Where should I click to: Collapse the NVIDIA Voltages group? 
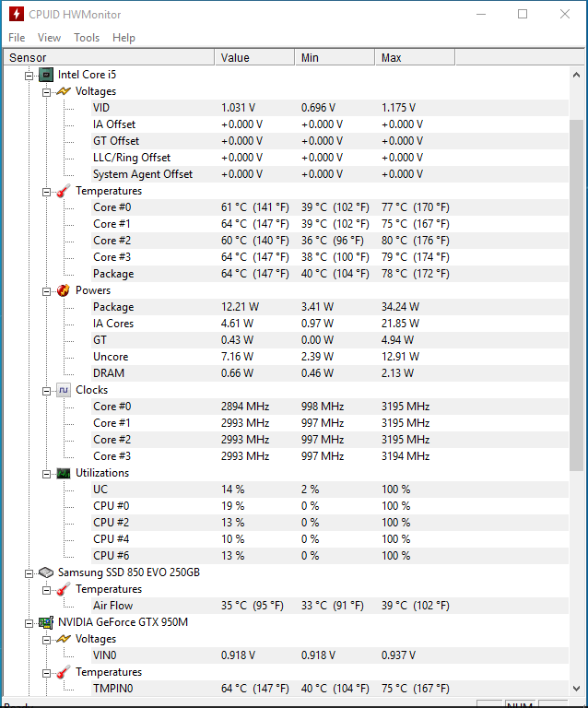[x=46, y=640]
